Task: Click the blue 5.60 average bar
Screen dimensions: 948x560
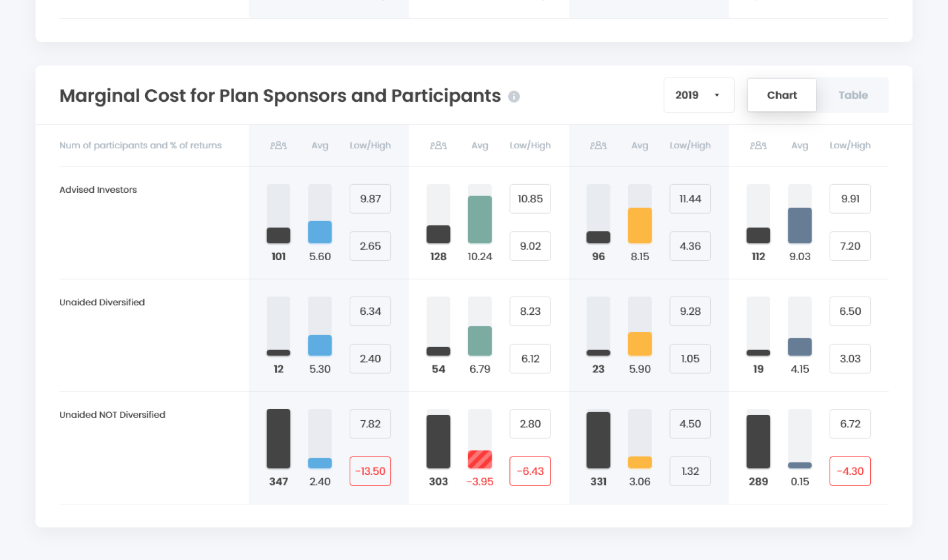Action: click(320, 232)
